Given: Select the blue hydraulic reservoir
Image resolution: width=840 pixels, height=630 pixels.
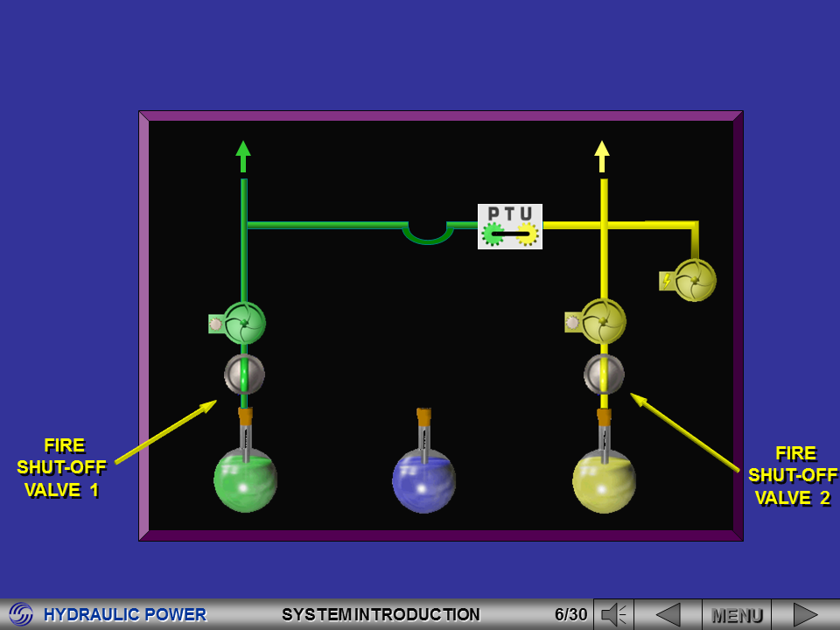Looking at the screenshot, I should [x=423, y=481].
